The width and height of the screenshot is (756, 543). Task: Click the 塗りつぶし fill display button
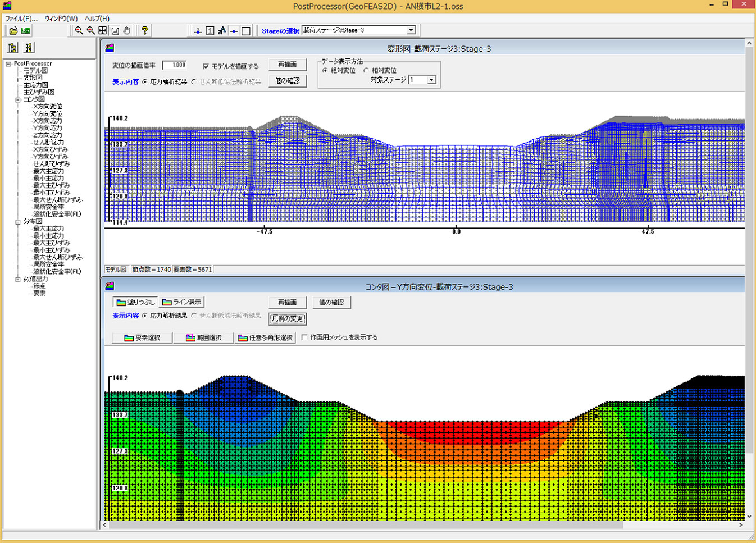click(135, 302)
